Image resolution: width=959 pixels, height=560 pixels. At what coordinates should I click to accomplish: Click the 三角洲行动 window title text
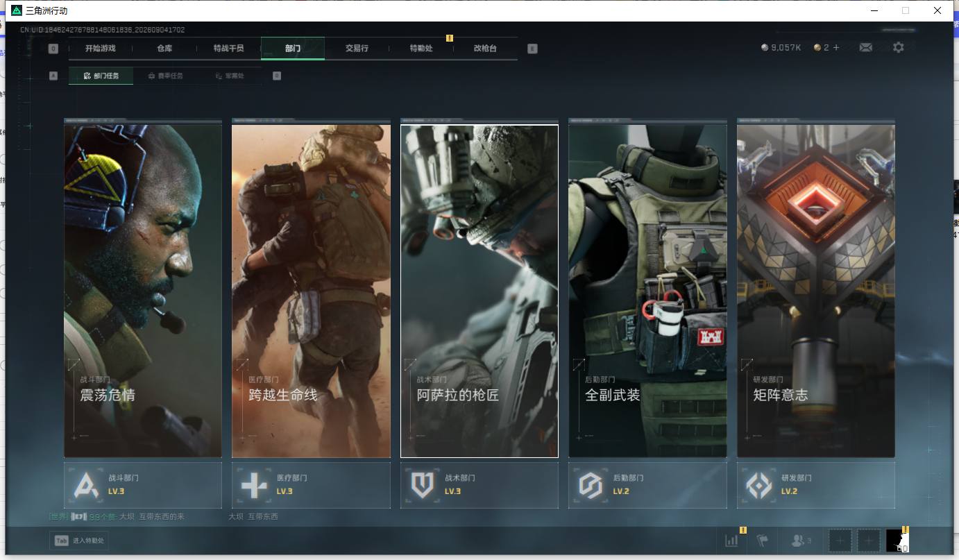coord(46,10)
